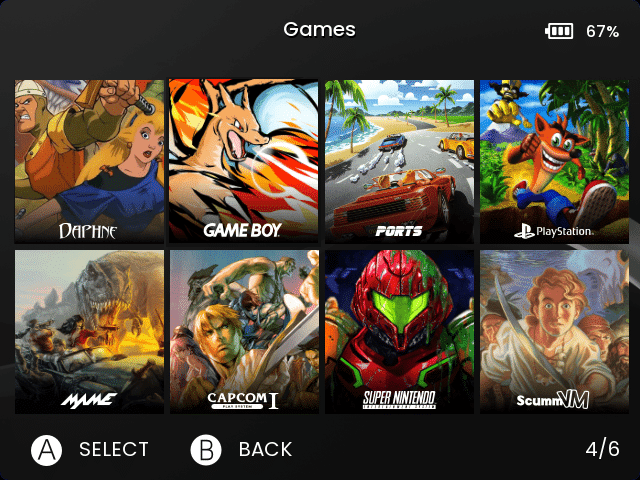
Task: Open the MAME arcade tile
Action: [89, 332]
